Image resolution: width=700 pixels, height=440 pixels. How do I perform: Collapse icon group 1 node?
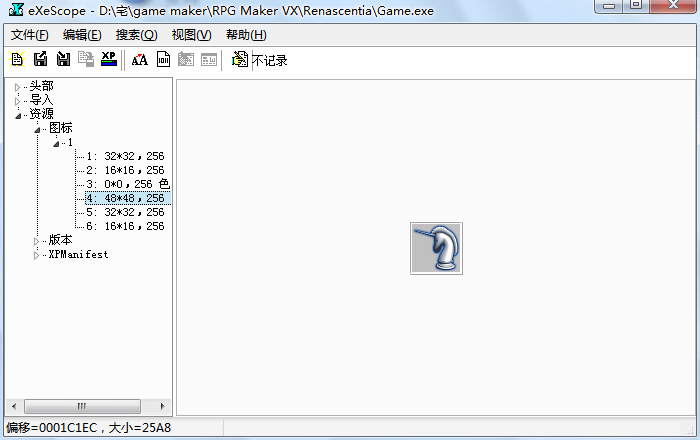[56, 144]
